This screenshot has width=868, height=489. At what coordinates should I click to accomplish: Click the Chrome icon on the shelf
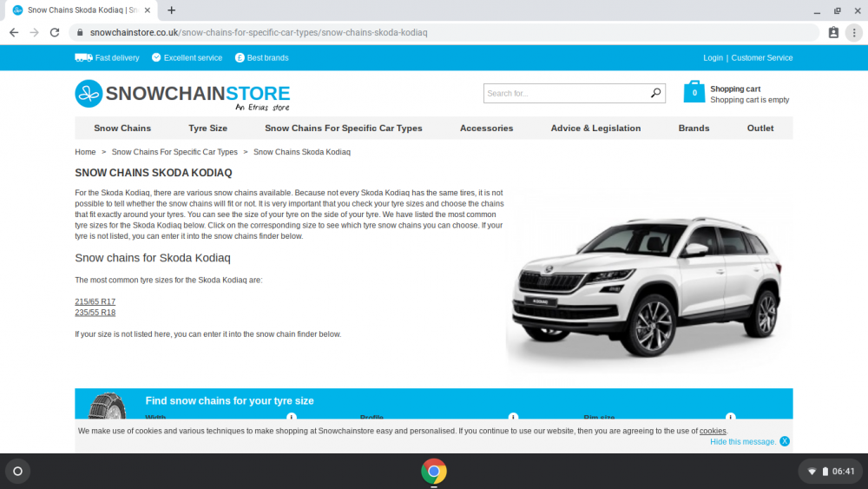point(434,472)
